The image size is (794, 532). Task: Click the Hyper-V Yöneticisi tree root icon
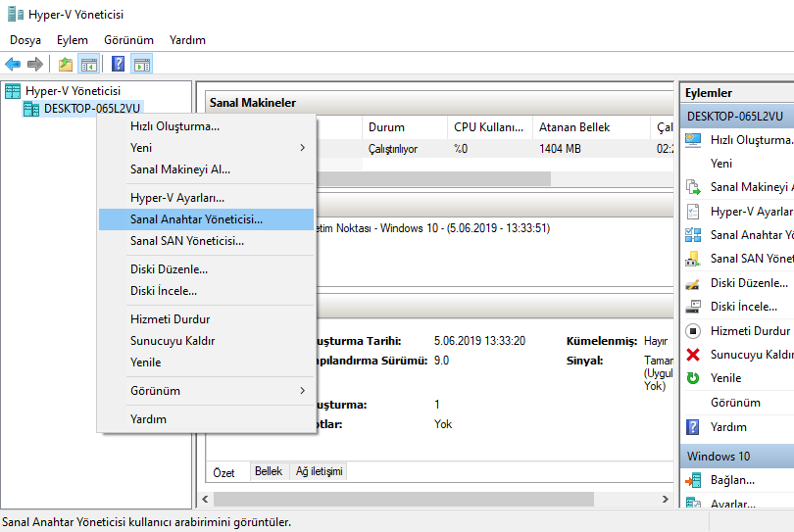click(13, 91)
